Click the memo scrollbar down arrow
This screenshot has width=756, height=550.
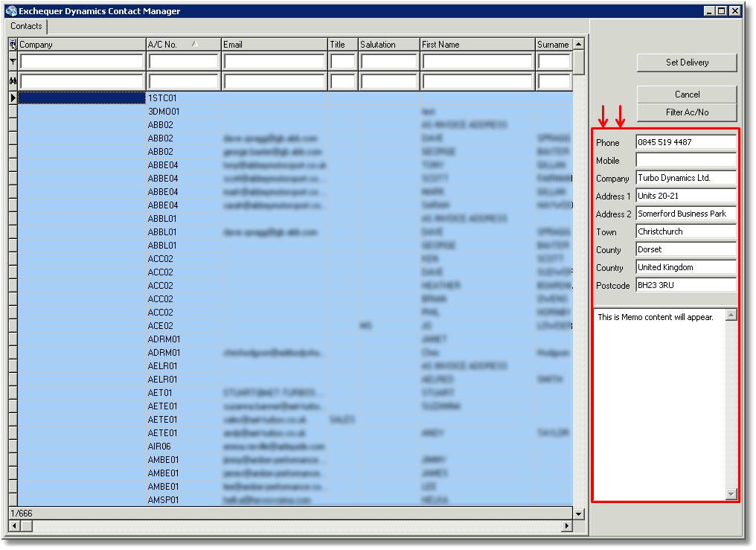coord(731,494)
